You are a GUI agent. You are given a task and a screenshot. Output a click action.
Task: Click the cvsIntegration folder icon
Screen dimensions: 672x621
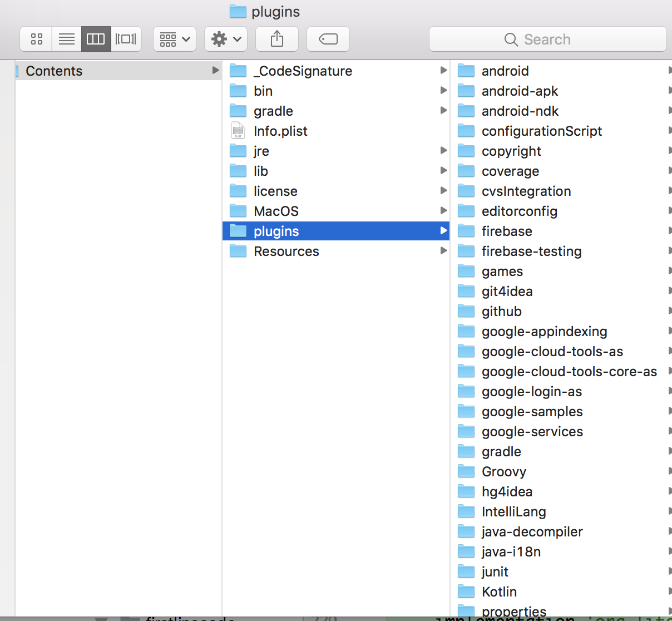(x=466, y=191)
